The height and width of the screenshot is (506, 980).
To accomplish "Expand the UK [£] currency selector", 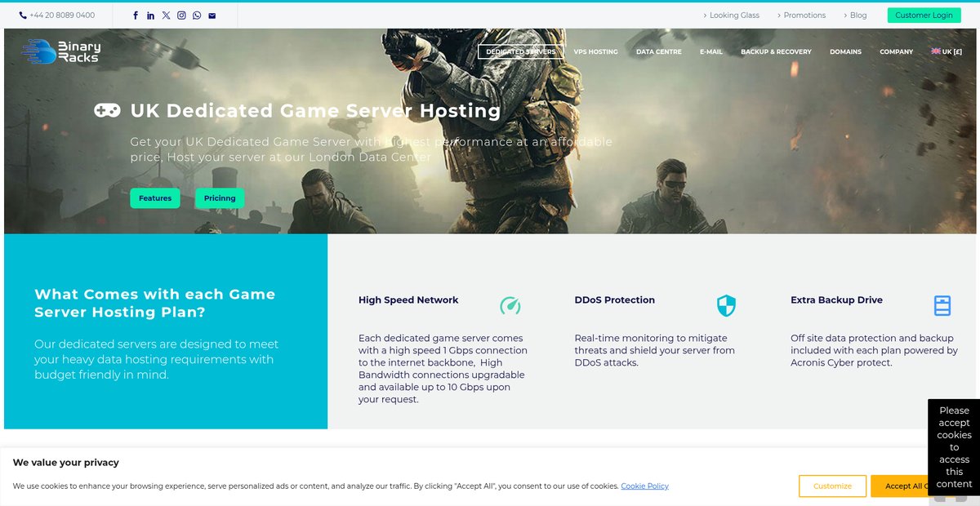I will click(947, 52).
